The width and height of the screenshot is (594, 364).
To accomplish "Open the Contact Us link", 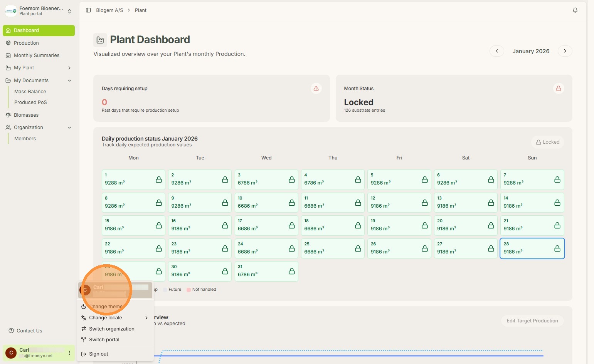I will point(29,331).
